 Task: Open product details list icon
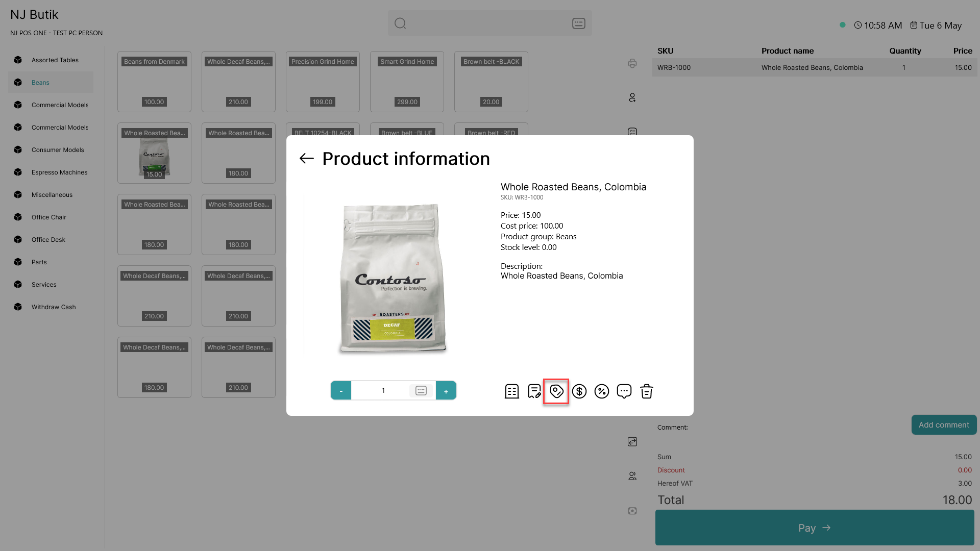click(x=511, y=391)
